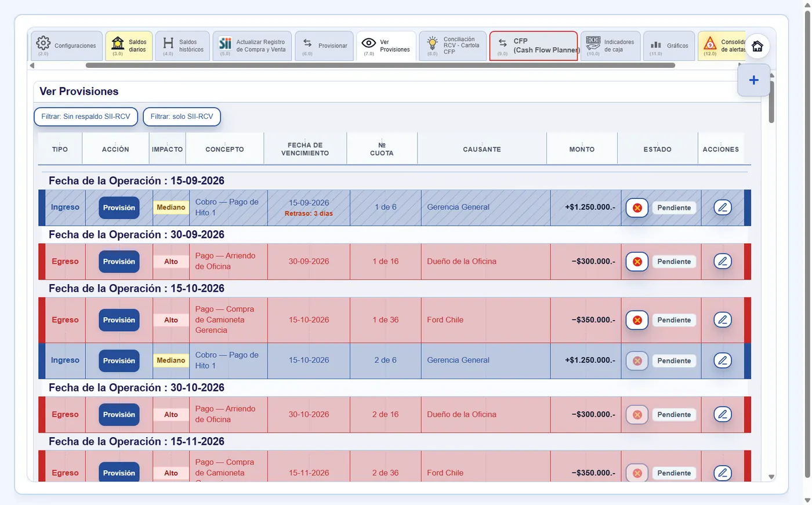The height and width of the screenshot is (505, 812).
Task: Click the home icon button
Action: click(x=757, y=46)
